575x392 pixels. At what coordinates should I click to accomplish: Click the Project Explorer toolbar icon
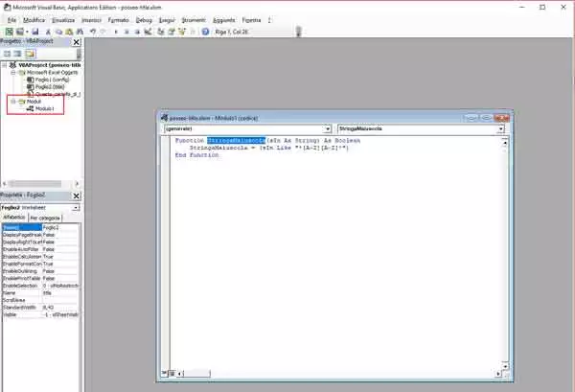coord(161,32)
